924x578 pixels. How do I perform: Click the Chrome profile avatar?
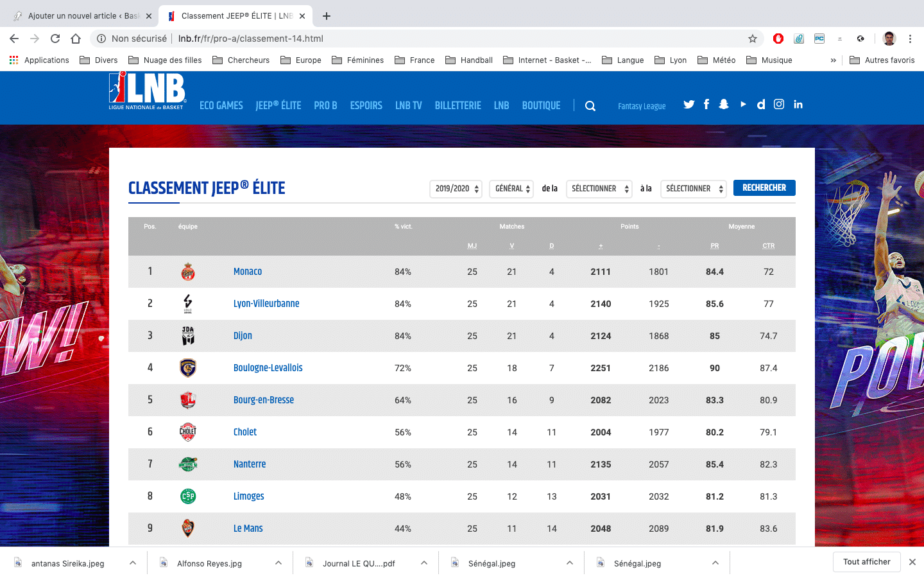point(889,39)
